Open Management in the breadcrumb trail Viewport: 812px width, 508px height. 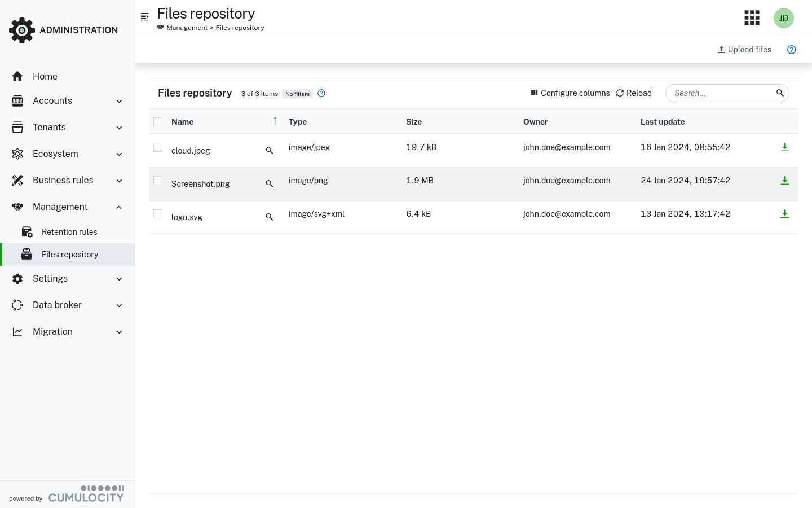pyautogui.click(x=187, y=27)
